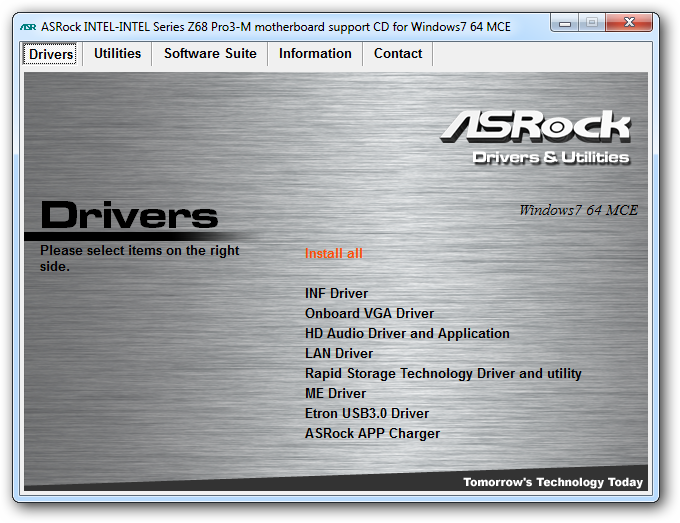Click the ASRock icon in title bar
This screenshot has height=523, width=680.
pyautogui.click(x=28, y=27)
